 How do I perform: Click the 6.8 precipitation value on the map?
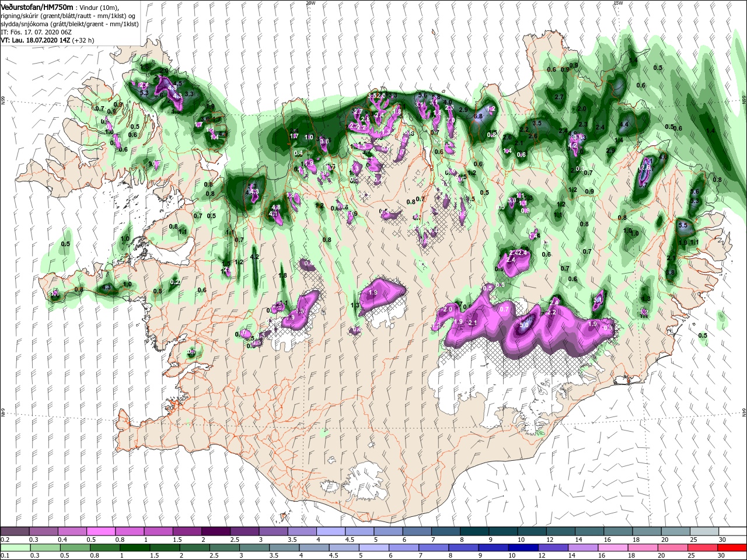[x=479, y=116]
